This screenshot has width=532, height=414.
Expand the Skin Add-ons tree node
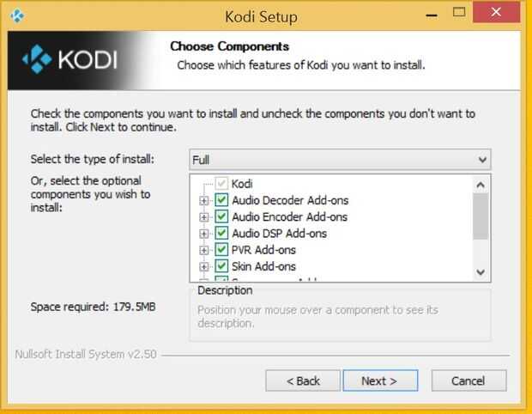point(204,267)
